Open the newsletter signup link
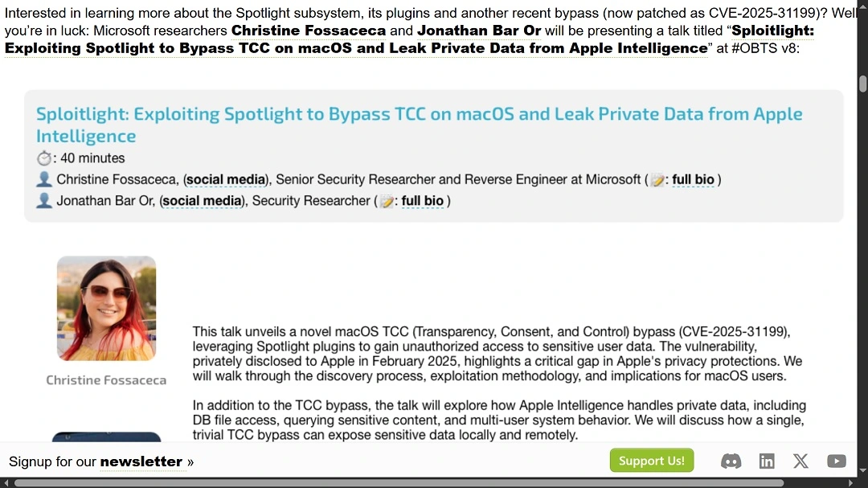Image resolution: width=868 pixels, height=488 pixels. (x=141, y=461)
